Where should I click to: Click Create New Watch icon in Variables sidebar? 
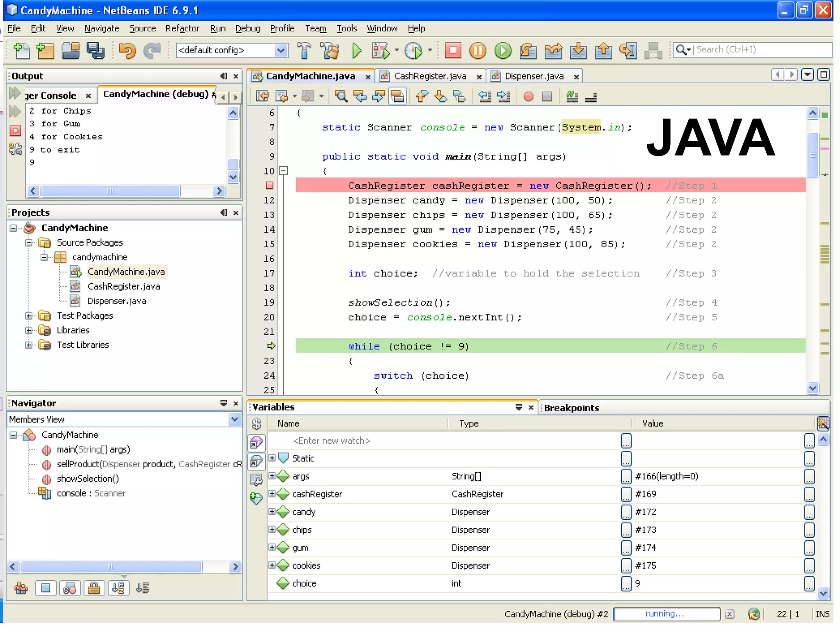pyautogui.click(x=256, y=498)
